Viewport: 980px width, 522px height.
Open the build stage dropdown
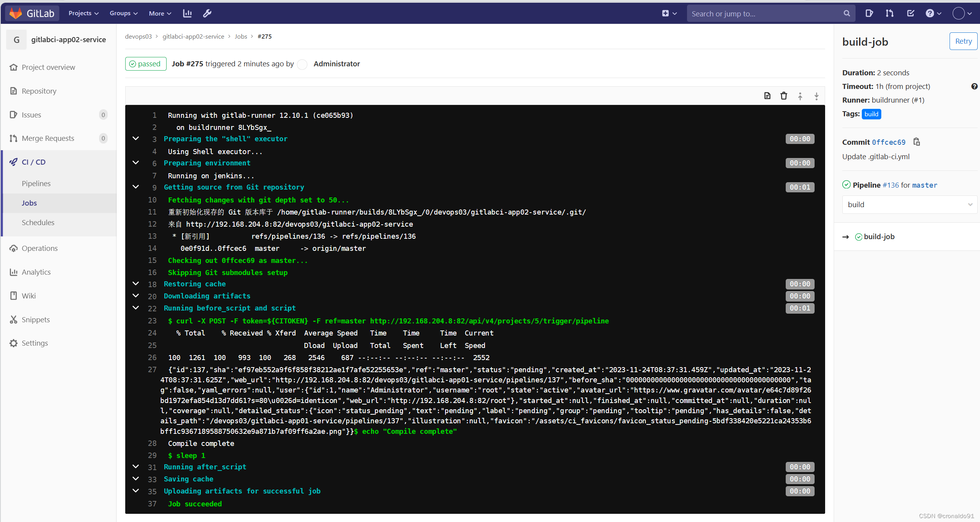pos(909,205)
